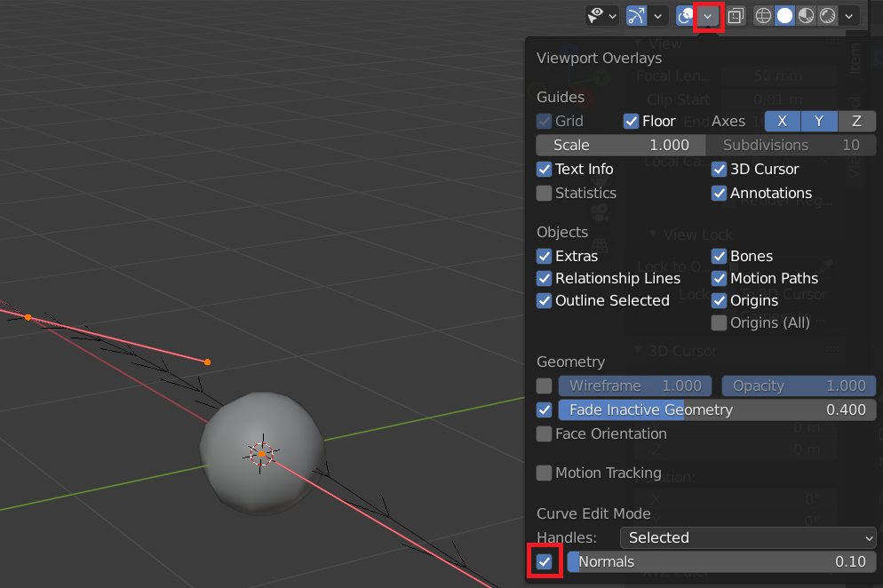Screen dimensions: 883x588
Task: Click the Fade Inactive Geometry slider
Action: click(x=717, y=410)
